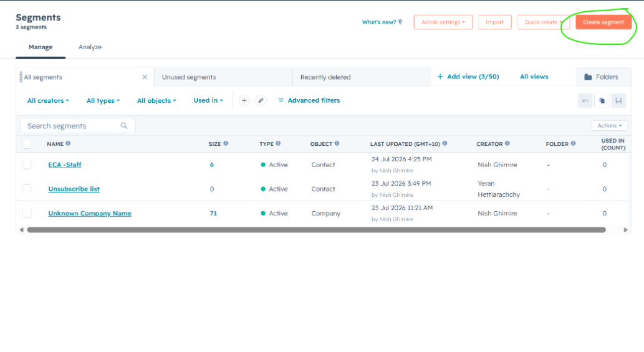Click the 'Yeran Hettiarachchy' creator cell

point(499,189)
